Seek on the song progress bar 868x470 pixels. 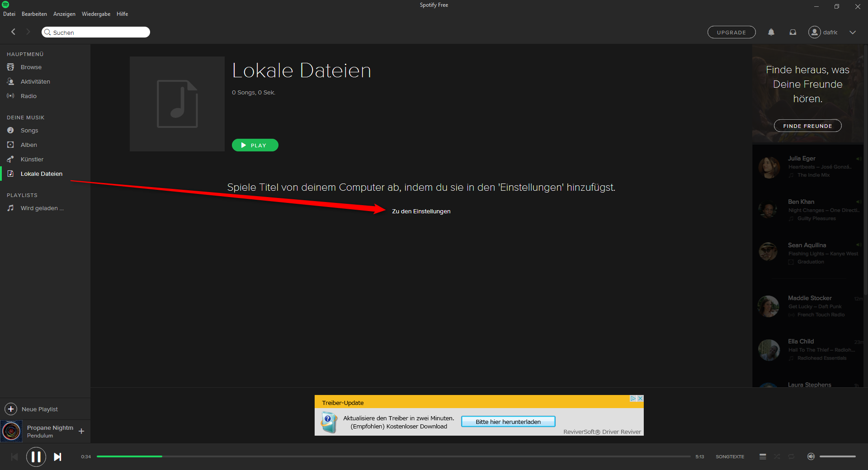[393, 456]
